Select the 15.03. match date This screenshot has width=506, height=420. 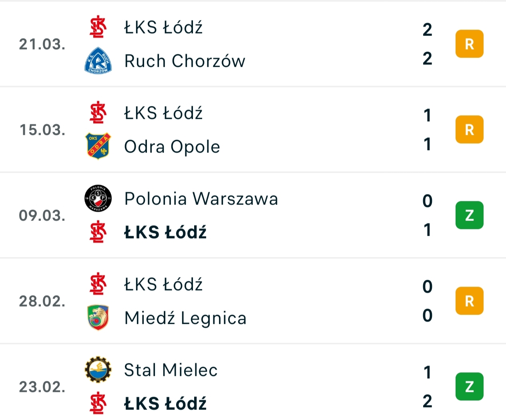tap(42, 130)
